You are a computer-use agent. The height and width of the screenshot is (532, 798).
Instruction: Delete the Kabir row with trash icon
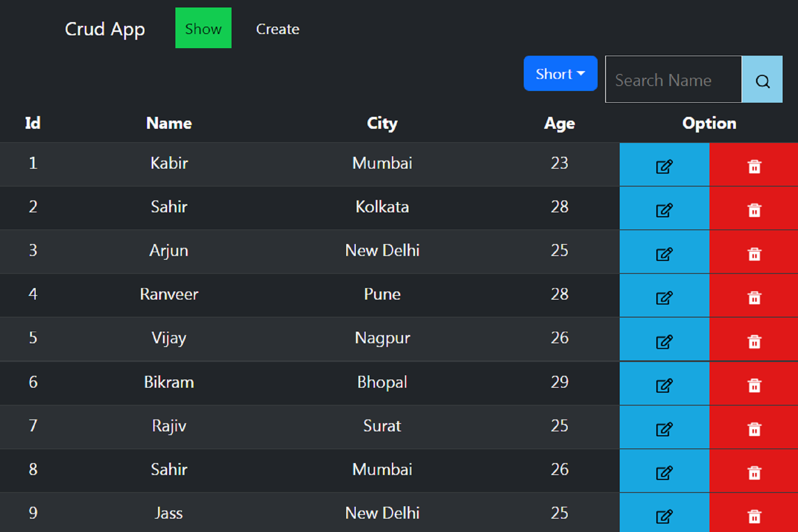click(754, 166)
